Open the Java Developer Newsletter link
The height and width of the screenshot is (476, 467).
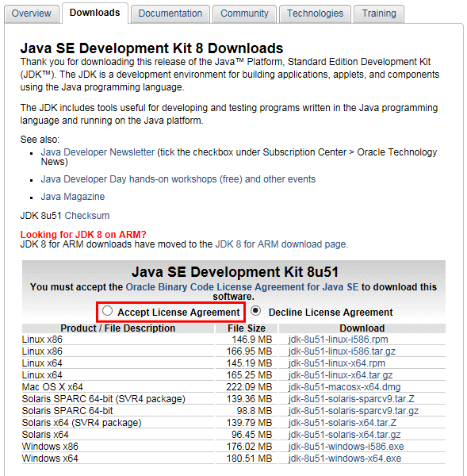(98, 152)
